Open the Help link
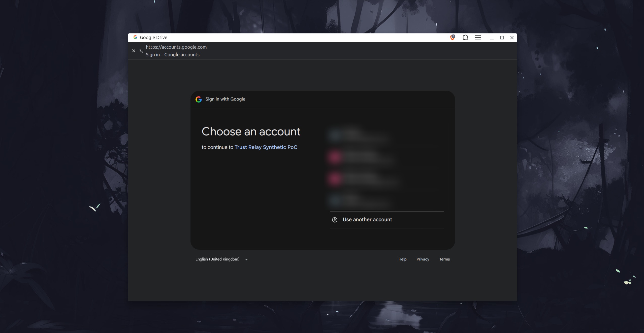 pyautogui.click(x=402, y=259)
